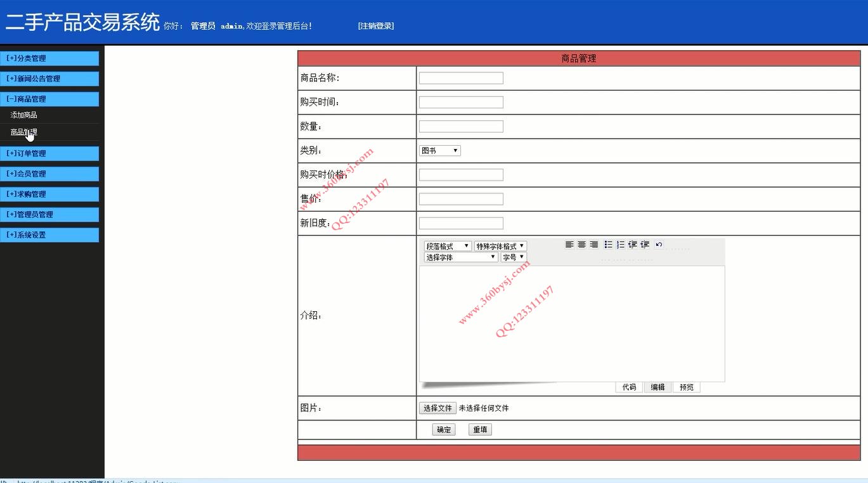868x483 pixels.
Task: Click the 选择文件 file button
Action: tap(437, 408)
